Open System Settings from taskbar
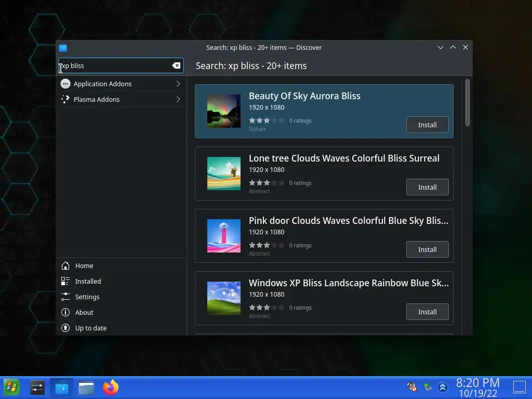 [x=37, y=388]
